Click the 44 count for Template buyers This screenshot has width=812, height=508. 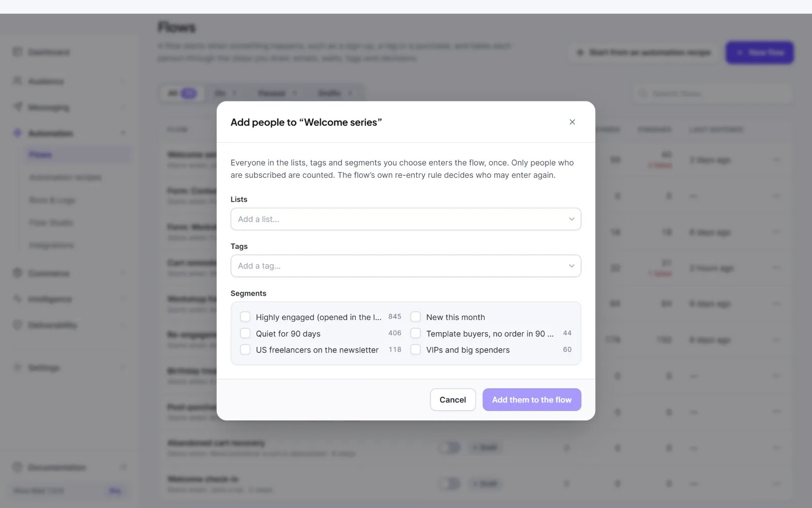[567, 333]
